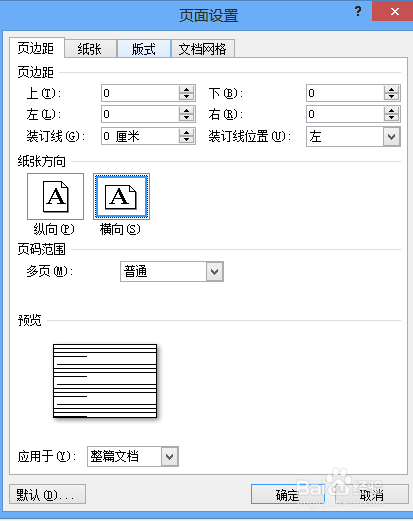Viewport: 413px width, 521px height.
Task: Switch to the 页边距 tab
Action: pyautogui.click(x=36, y=48)
